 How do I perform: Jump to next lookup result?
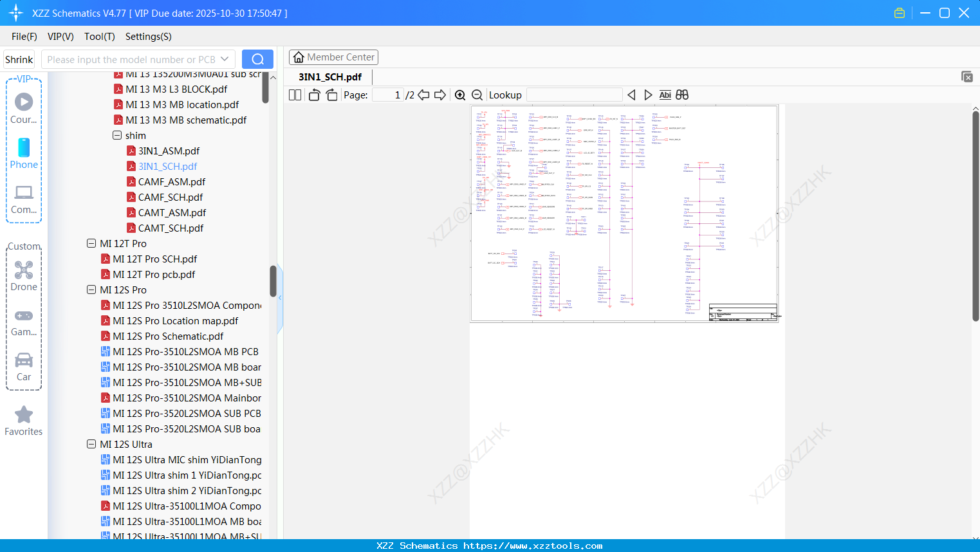click(648, 95)
